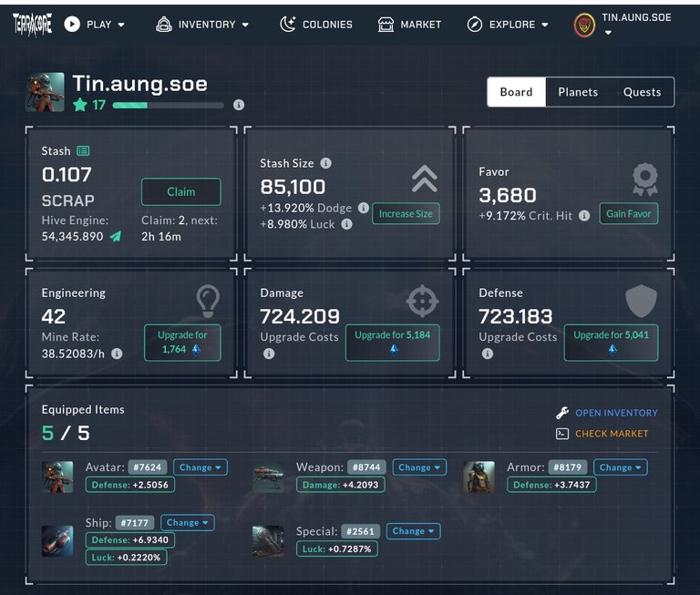Viewport: 700px width, 595px height.
Task: Click the equipped Ship item thumbnail
Action: 57,541
